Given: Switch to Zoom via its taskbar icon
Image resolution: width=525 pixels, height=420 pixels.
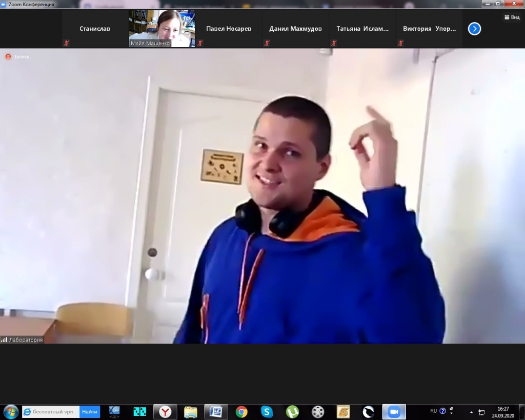Looking at the screenshot, I should tap(394, 411).
